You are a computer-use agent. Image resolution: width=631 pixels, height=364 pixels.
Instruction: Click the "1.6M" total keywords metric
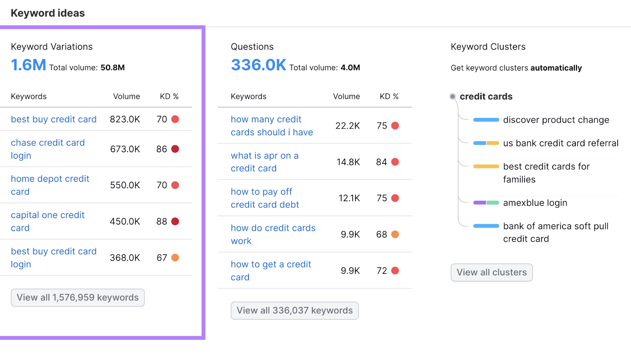(x=28, y=65)
